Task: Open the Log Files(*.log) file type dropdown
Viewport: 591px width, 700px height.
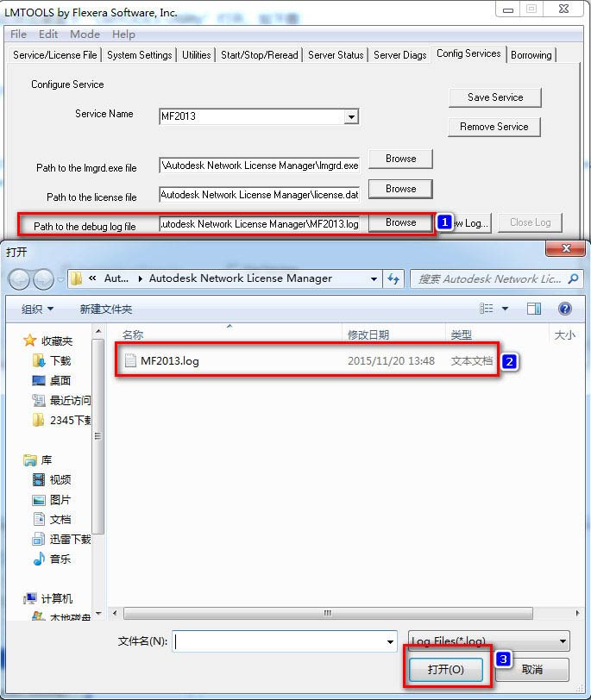Action: pyautogui.click(x=488, y=641)
